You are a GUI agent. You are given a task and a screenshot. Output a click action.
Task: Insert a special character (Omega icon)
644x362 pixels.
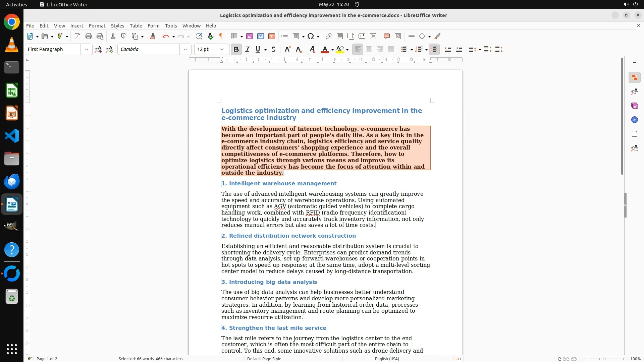(x=311, y=36)
